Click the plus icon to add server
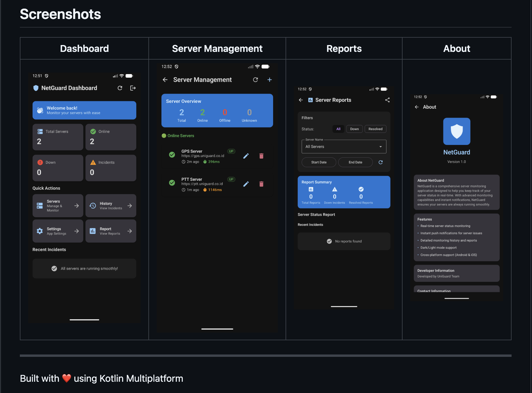This screenshot has width=532, height=393. (x=270, y=80)
